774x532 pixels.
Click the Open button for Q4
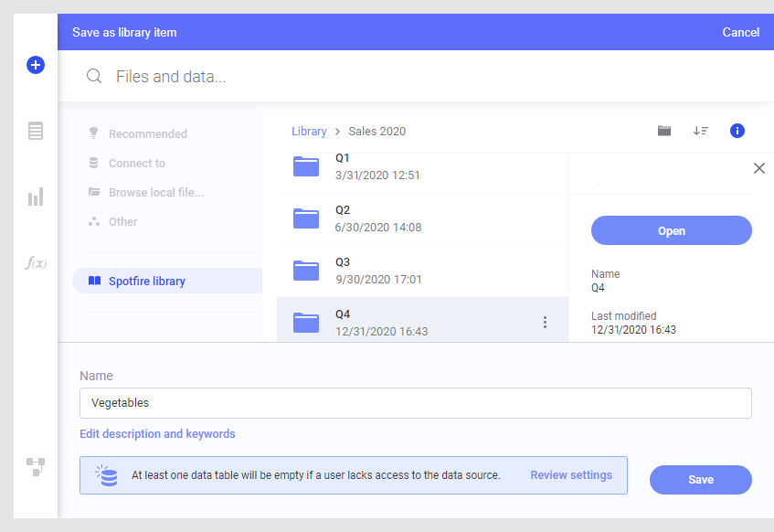(672, 230)
